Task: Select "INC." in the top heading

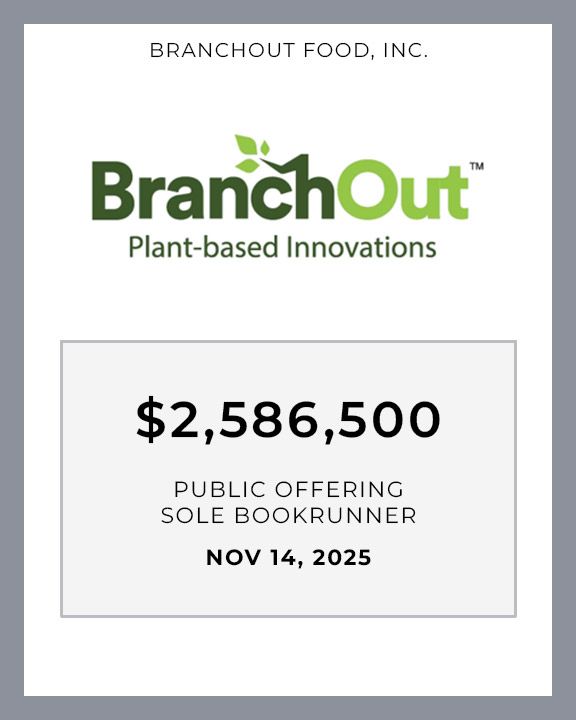Action: click(406, 50)
